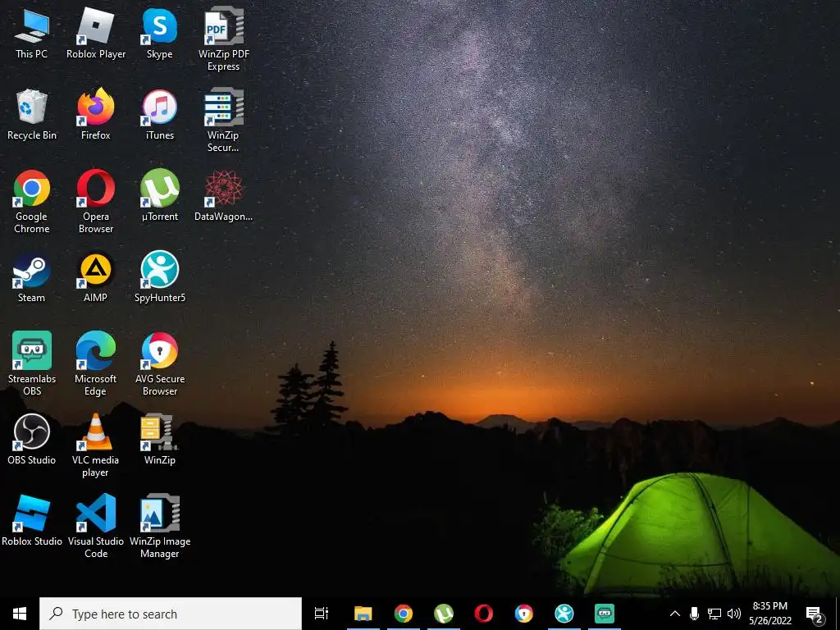Launch OBS Studio from the desktop

click(x=32, y=440)
